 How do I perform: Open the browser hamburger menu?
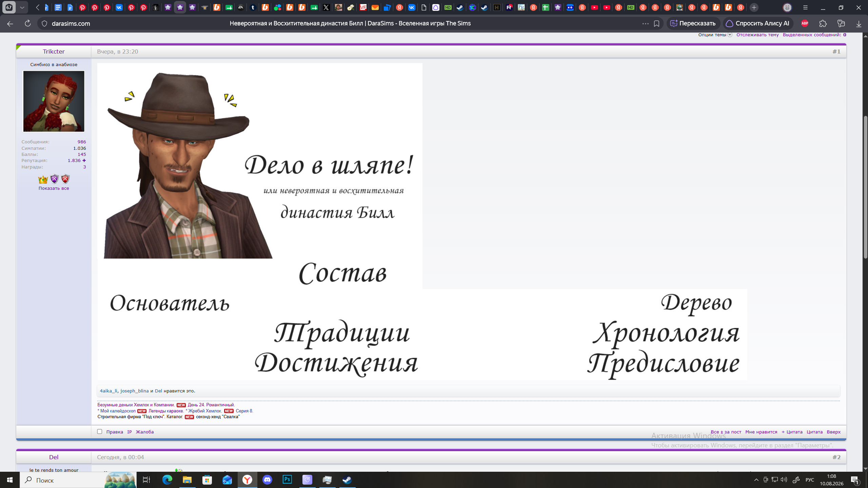806,7
